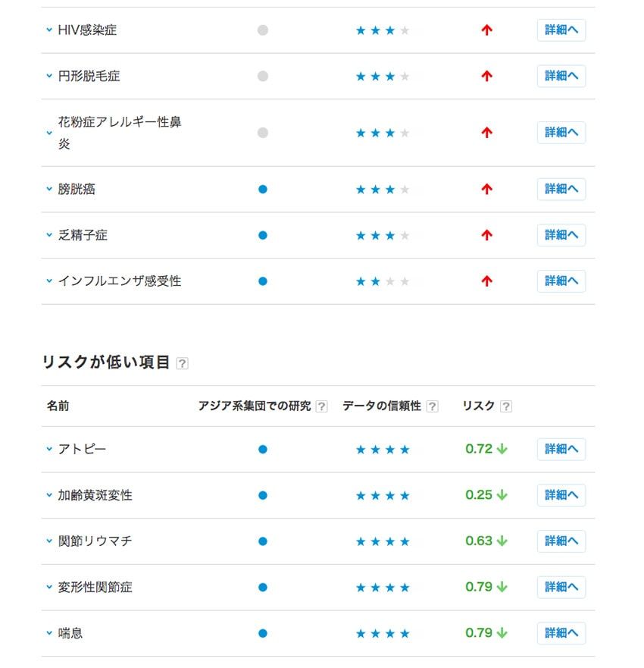Click 詳細へ on the 喘息 row
The image size is (644, 668).
[561, 633]
